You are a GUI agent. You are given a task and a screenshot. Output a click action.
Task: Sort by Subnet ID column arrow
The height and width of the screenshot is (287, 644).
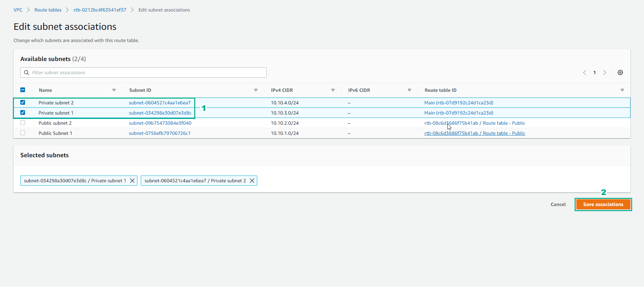(256, 90)
